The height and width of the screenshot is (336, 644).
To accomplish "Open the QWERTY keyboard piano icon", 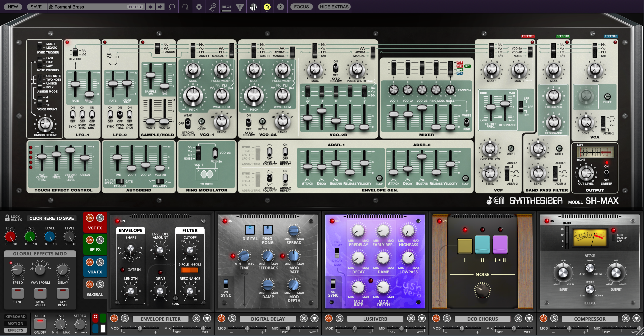I will (253, 7).
